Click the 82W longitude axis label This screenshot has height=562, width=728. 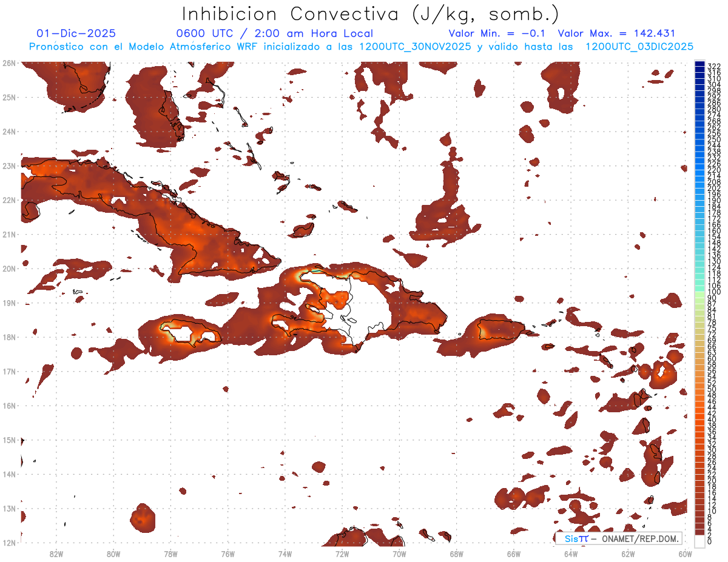pos(56,553)
